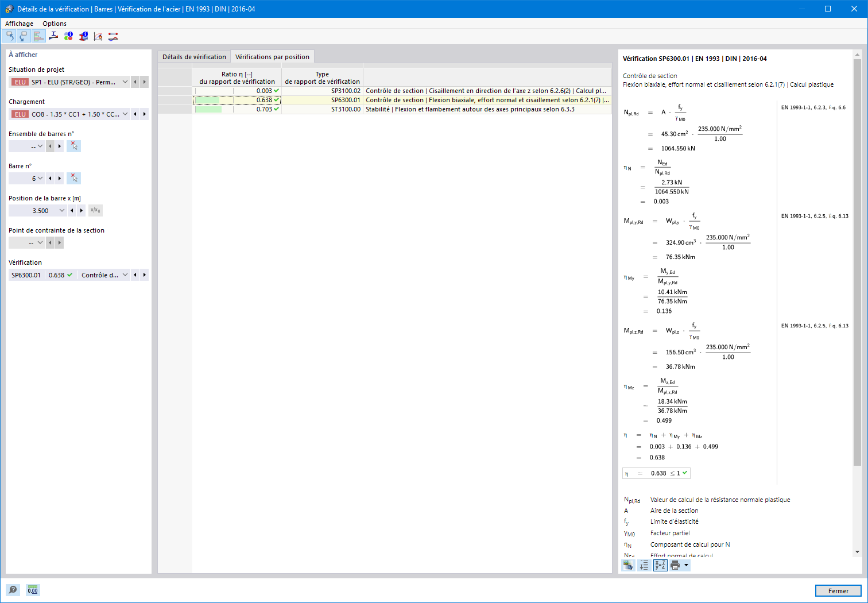Go to previous Barre n°

(x=50, y=179)
